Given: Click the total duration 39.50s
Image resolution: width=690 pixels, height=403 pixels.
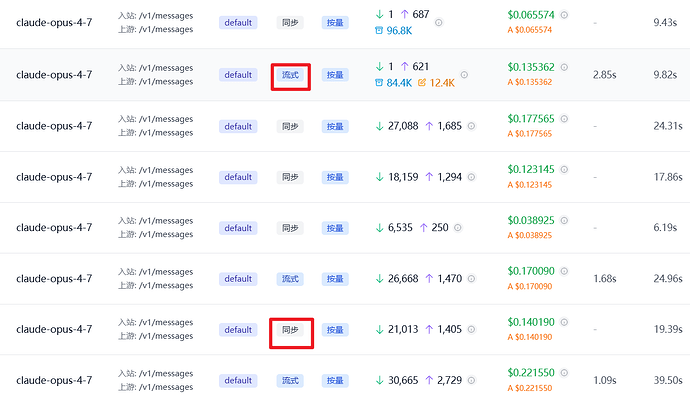Looking at the screenshot, I should (668, 381).
